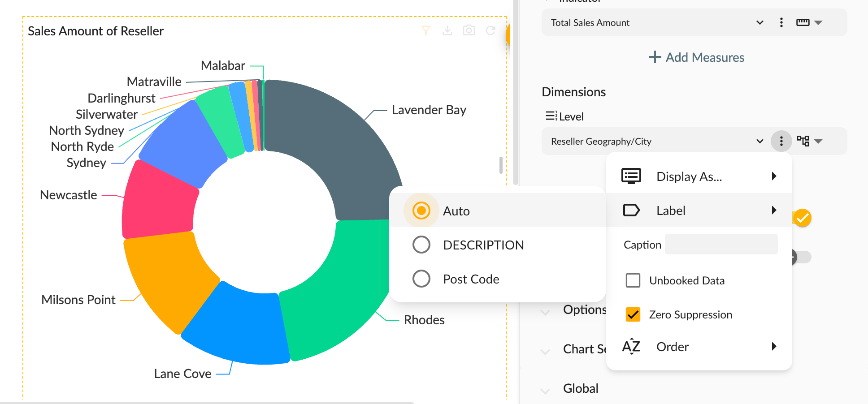Image resolution: width=868 pixels, height=404 pixels.
Task: Click the Caption text field
Action: click(x=721, y=245)
